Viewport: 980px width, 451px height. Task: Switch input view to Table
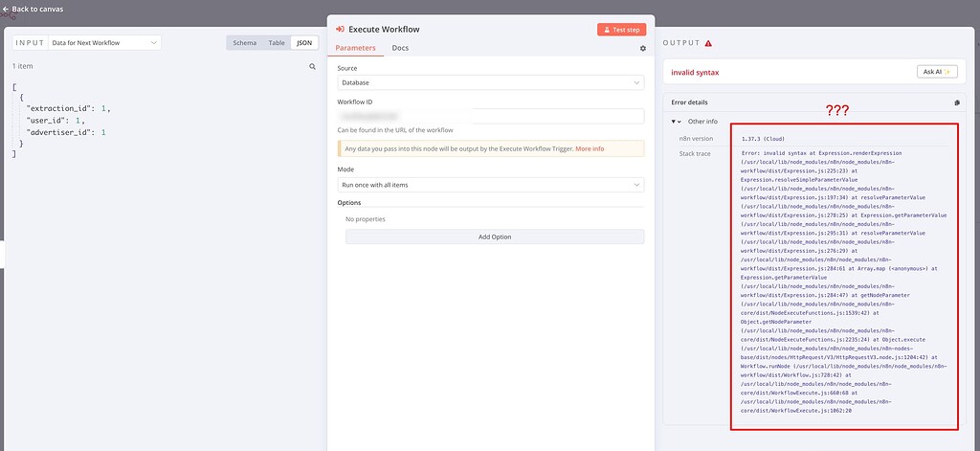click(277, 42)
